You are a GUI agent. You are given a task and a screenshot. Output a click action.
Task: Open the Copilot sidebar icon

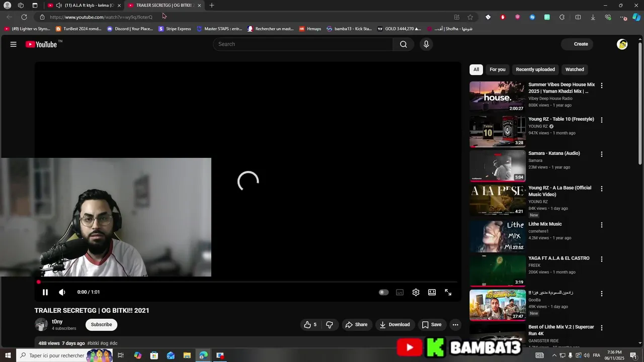coord(636,17)
